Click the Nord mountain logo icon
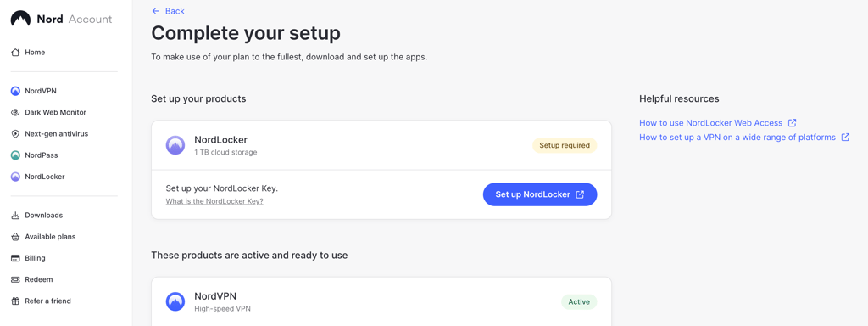The height and width of the screenshot is (326, 868). pos(20,20)
